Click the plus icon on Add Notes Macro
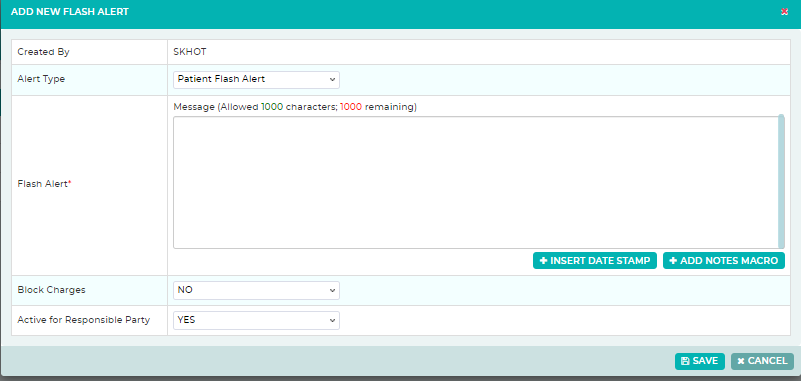 click(x=673, y=260)
